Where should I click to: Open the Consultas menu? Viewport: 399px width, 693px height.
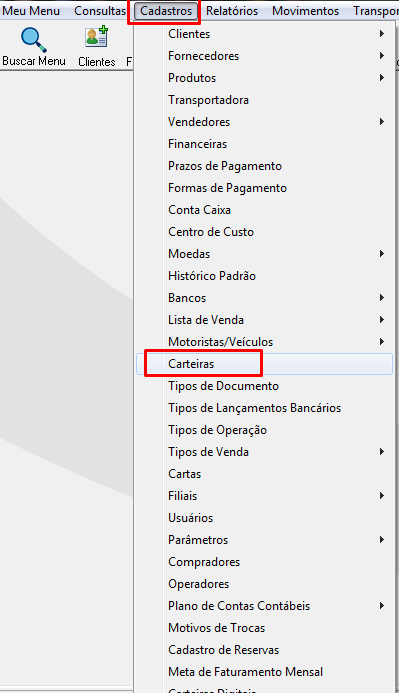(100, 11)
